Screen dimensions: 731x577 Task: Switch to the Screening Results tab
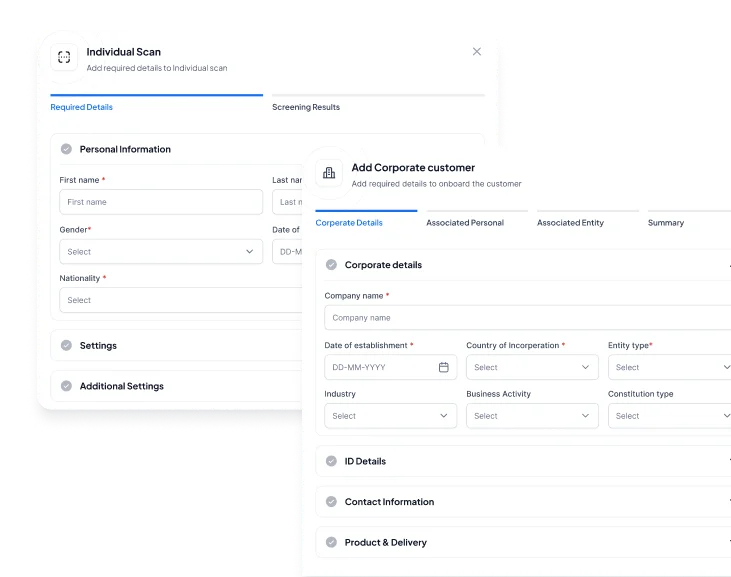[x=306, y=107]
